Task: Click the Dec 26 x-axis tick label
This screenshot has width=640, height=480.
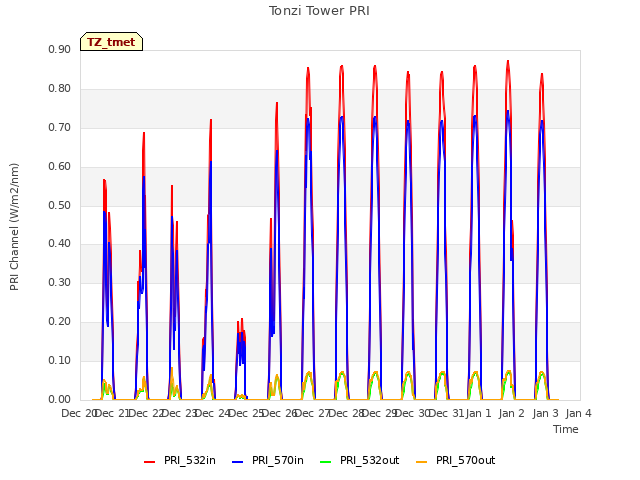Action: pos(280,413)
